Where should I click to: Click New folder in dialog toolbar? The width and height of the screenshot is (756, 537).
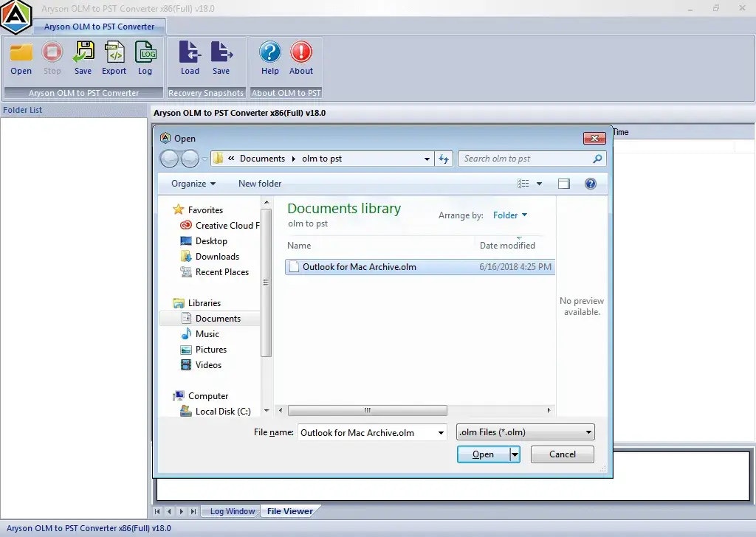point(260,184)
